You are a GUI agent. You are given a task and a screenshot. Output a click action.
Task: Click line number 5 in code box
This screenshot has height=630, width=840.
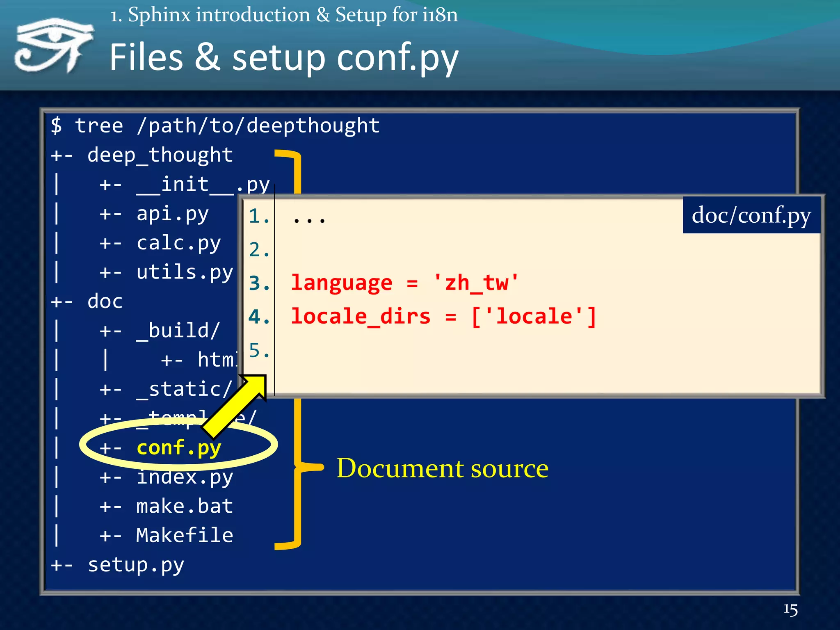pyautogui.click(x=259, y=351)
